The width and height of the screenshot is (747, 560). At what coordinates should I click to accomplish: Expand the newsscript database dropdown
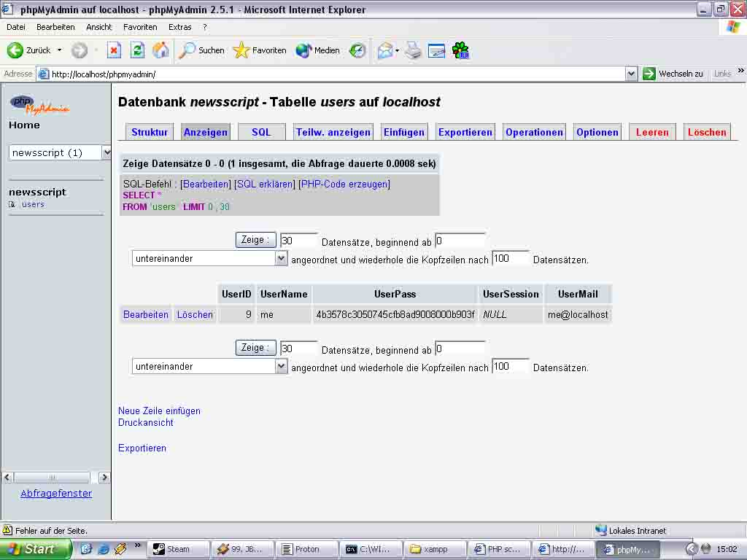107,152
